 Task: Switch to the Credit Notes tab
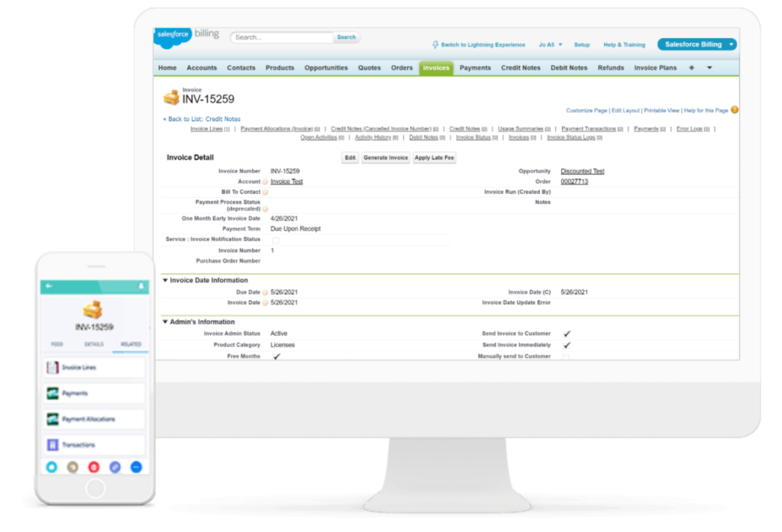click(520, 67)
